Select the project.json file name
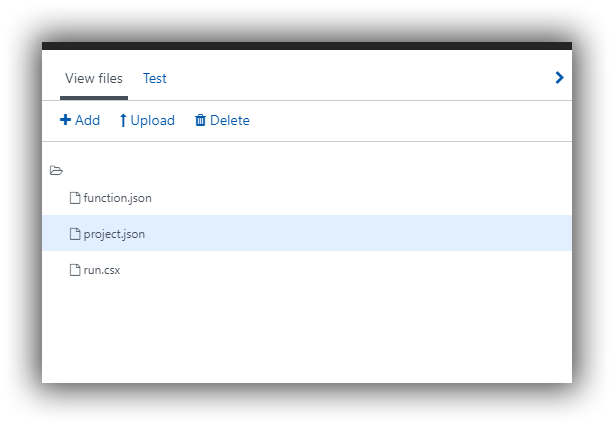 [114, 234]
